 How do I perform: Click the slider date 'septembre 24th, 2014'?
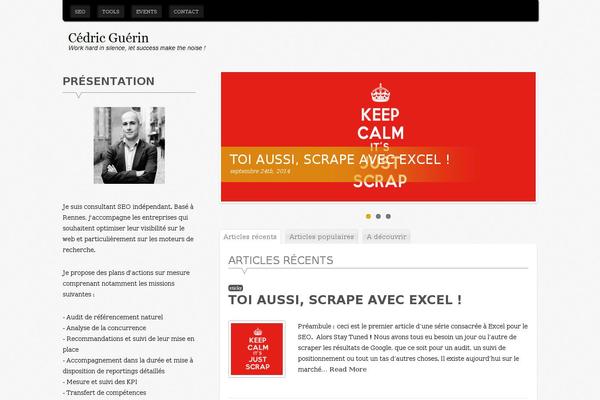point(260,171)
